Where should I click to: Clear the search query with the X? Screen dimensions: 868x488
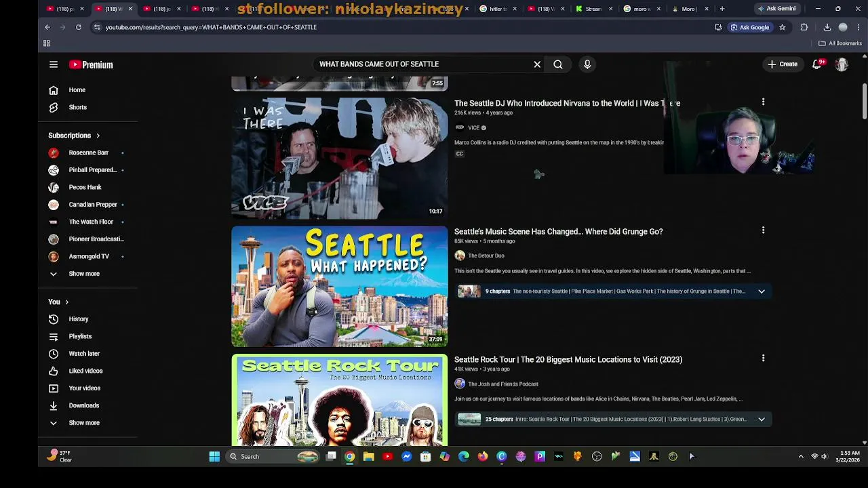click(537, 64)
